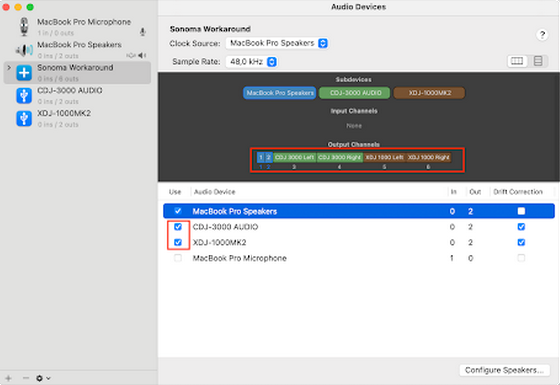Screen dimensions: 560x385
Task: Click the Drift Correction column header
Action: point(518,192)
